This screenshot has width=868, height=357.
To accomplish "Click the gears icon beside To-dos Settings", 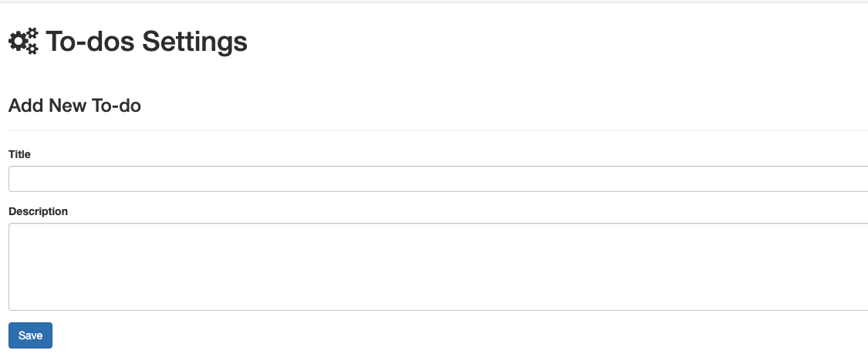I will (x=23, y=42).
